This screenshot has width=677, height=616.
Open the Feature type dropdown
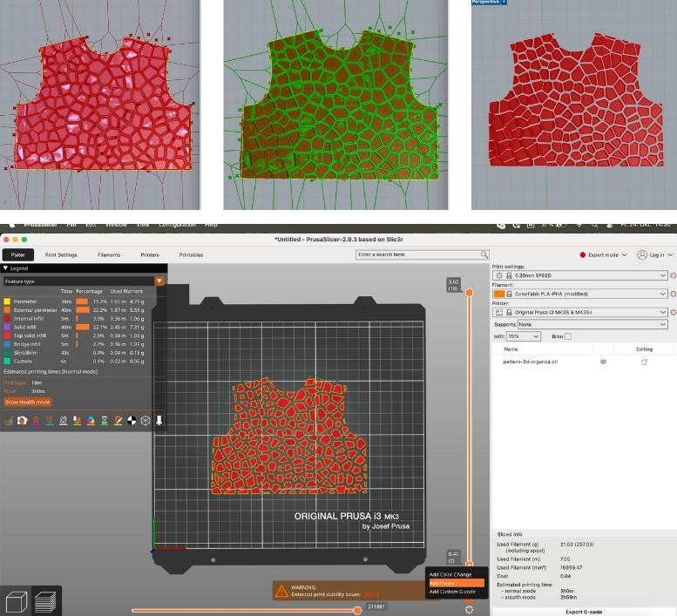pyautogui.click(x=159, y=281)
